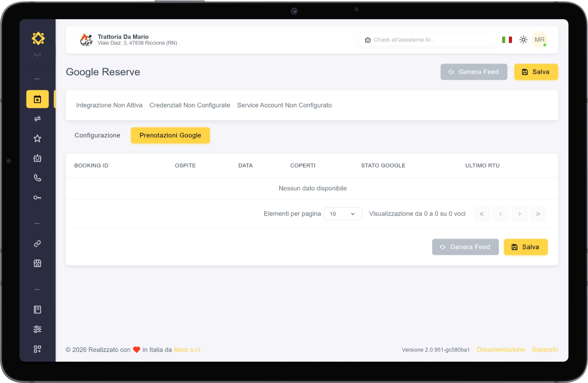Select the Prenotazioni Google tab
Viewport: 588px width, 383px height.
pyautogui.click(x=170, y=135)
